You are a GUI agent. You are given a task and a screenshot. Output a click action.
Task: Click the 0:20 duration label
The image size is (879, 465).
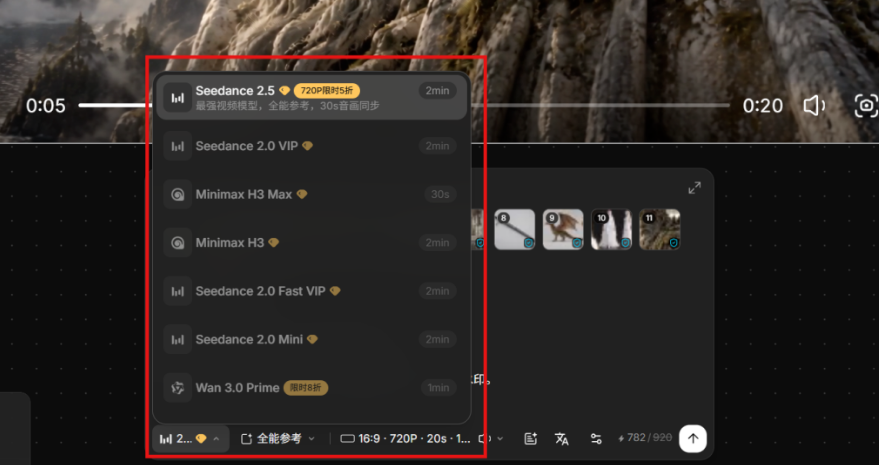763,105
